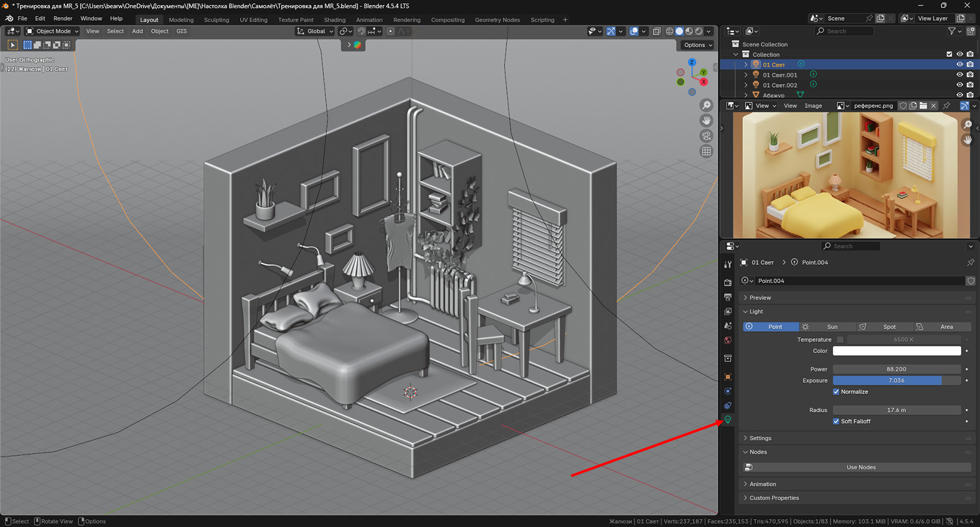This screenshot has height=527, width=980.
Task: Open the Object Mode dropdown
Action: tap(53, 31)
